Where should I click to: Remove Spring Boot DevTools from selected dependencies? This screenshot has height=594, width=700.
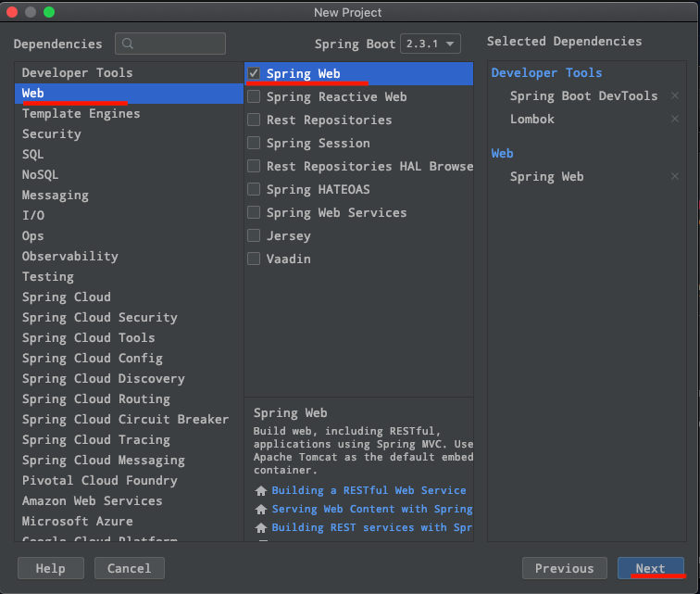(x=675, y=95)
